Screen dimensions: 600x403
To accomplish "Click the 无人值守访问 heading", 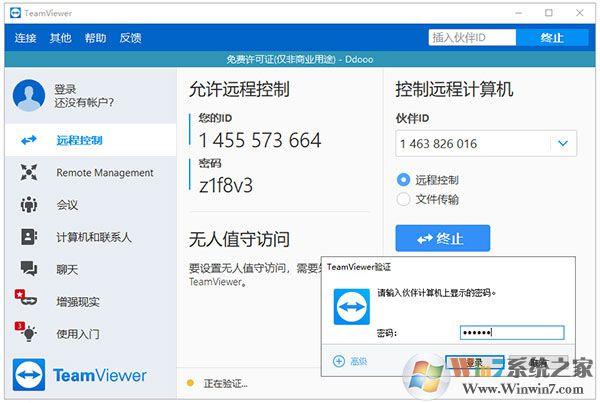I will pos(239,239).
